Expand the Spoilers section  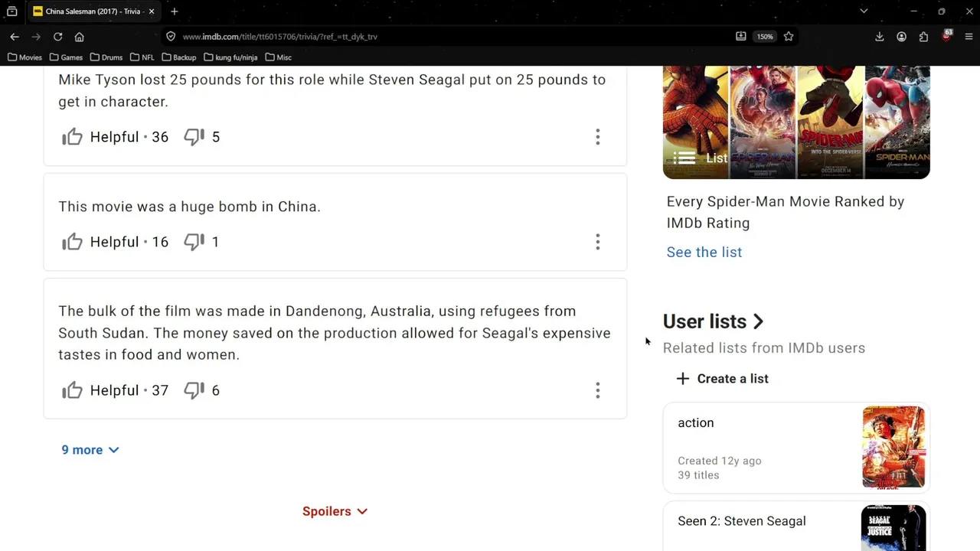(x=335, y=511)
